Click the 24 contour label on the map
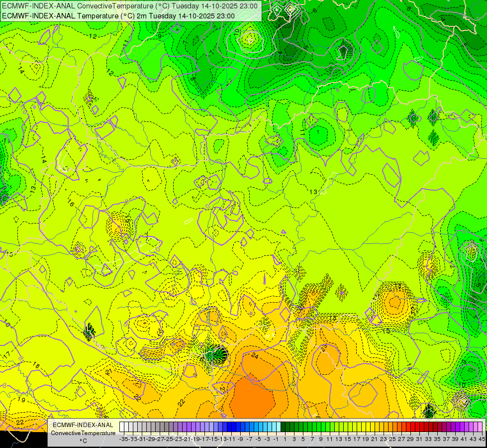Image resolution: width=487 pixels, height=448 pixels. (x=255, y=355)
